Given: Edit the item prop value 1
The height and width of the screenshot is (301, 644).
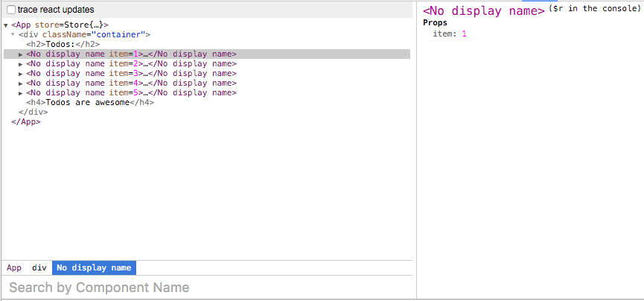Looking at the screenshot, I should (464, 34).
